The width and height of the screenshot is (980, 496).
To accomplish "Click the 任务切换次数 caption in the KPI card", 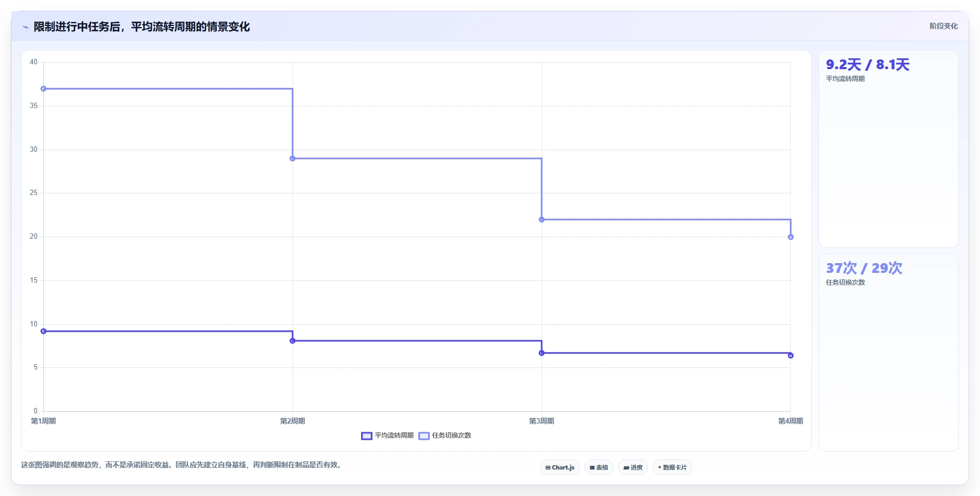I will tap(845, 283).
